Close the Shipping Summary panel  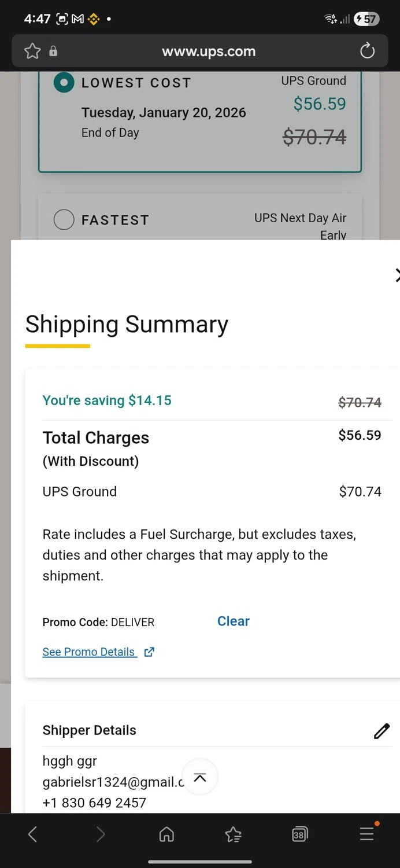pyautogui.click(x=397, y=275)
